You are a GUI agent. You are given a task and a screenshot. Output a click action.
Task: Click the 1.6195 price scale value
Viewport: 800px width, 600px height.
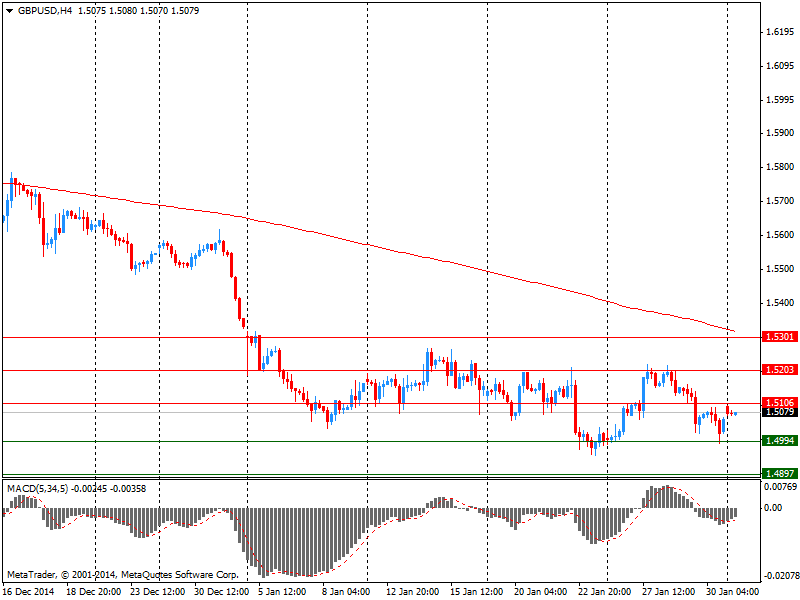[x=781, y=32]
